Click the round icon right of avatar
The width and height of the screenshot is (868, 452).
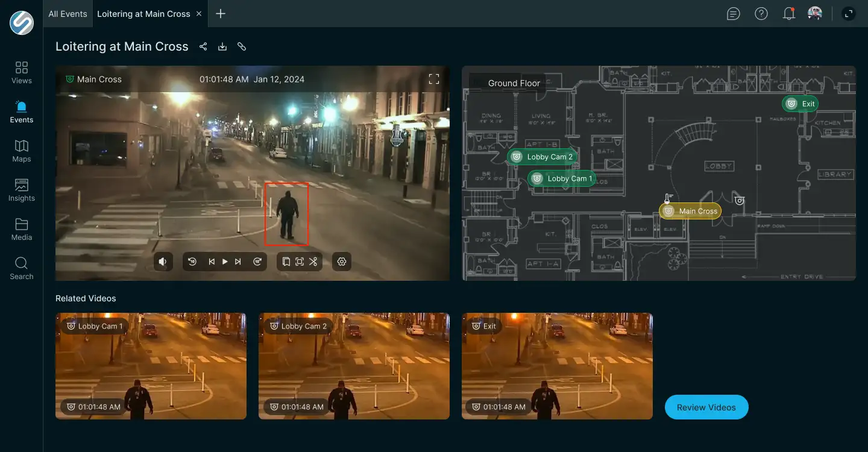(849, 13)
